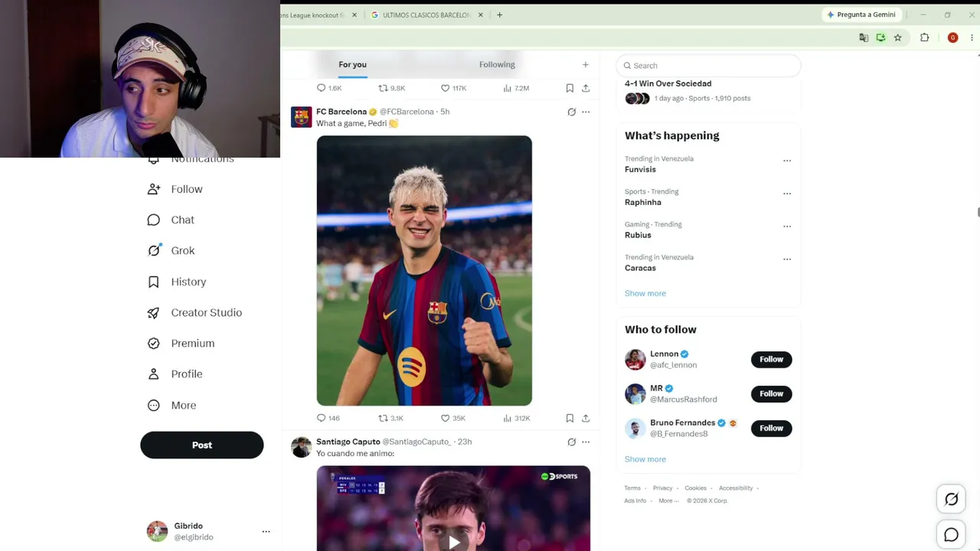Screen dimensions: 980x551
Task: Open the Accessibility footer link
Action: point(736,488)
